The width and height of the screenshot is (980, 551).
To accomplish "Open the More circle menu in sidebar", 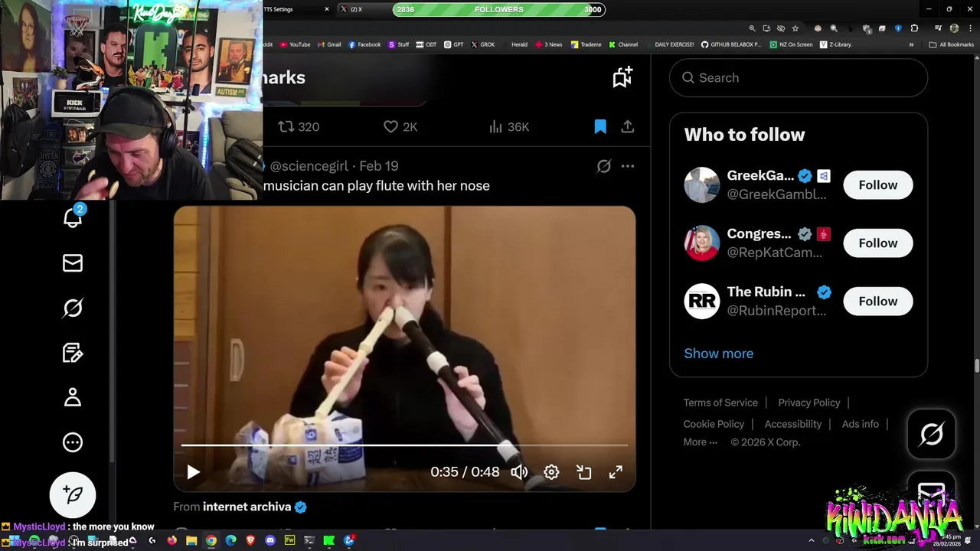I will tap(73, 442).
